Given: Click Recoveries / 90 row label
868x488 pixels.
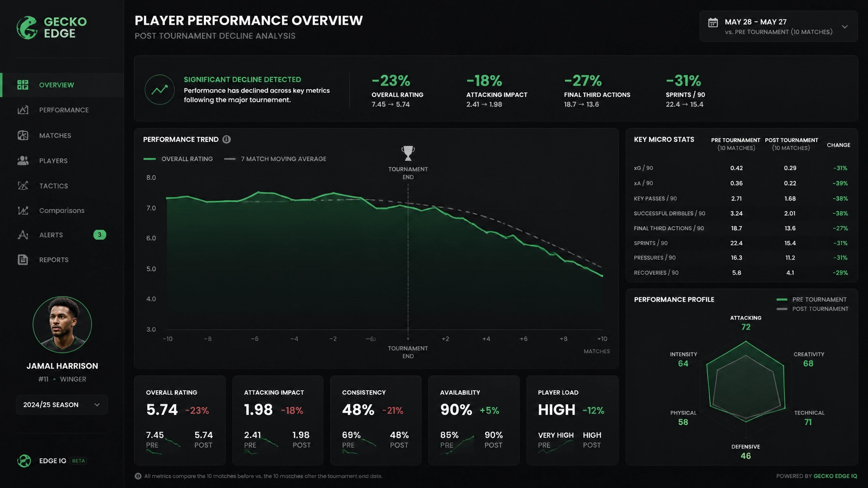Looking at the screenshot, I should [656, 273].
